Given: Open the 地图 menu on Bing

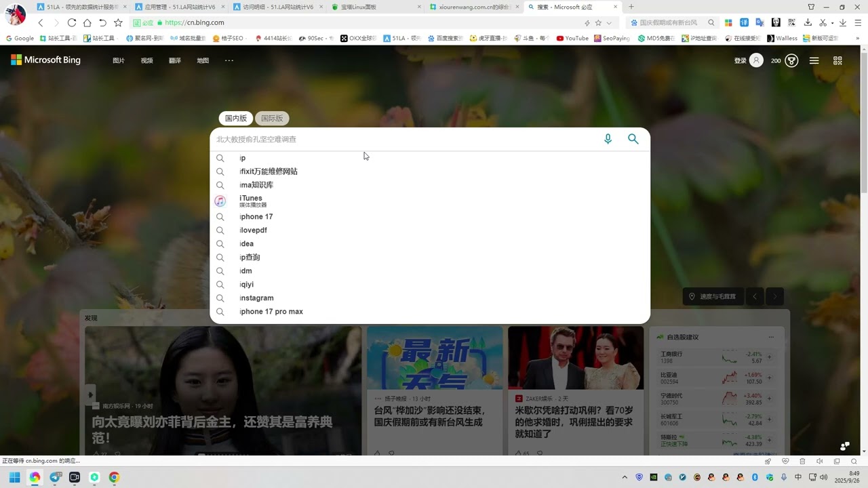Looking at the screenshot, I should (203, 60).
